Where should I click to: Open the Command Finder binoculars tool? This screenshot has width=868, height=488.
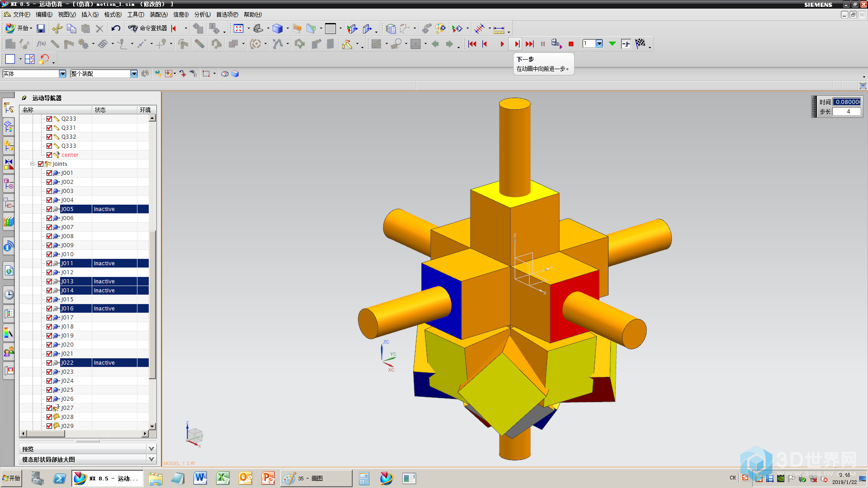148,28
